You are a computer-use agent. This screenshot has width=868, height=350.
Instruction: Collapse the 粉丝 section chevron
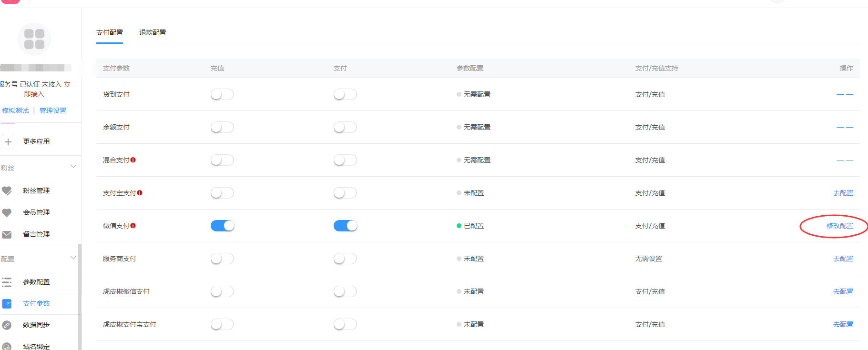click(x=73, y=166)
